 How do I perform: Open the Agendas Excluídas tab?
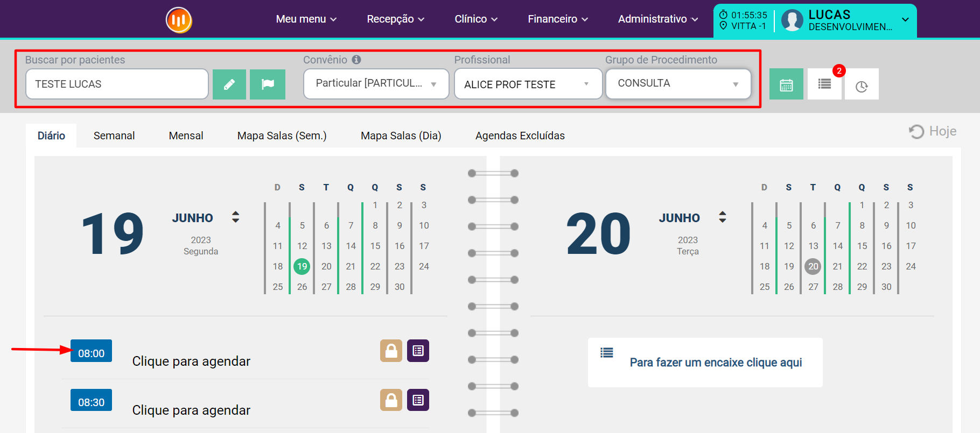tap(520, 136)
